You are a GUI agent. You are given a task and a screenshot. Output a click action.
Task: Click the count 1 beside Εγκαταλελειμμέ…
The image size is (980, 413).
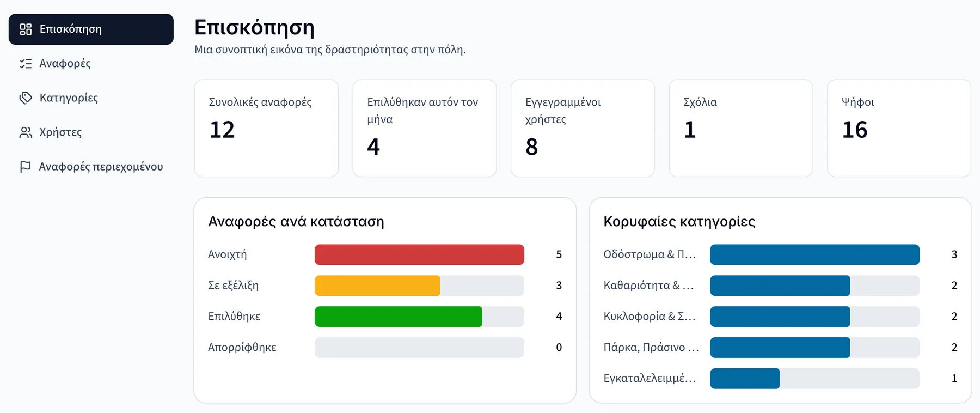tap(954, 379)
